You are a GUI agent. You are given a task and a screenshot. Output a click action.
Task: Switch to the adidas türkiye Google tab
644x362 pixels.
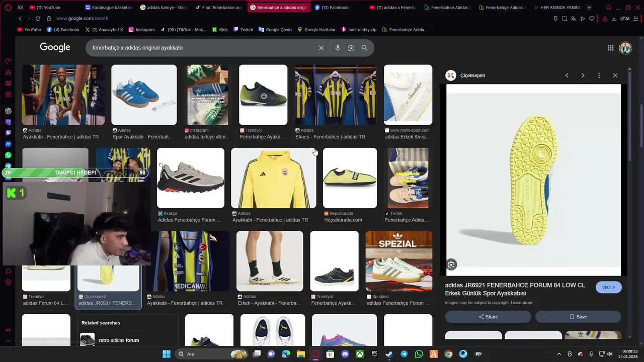164,8
